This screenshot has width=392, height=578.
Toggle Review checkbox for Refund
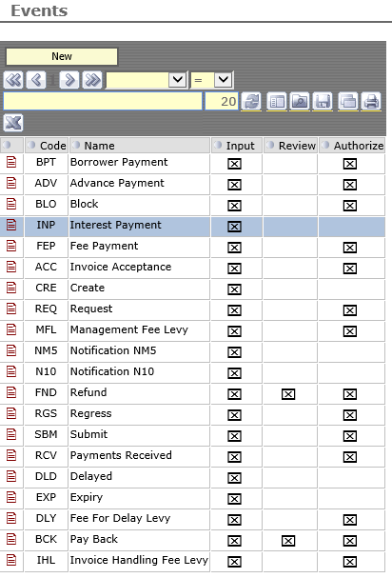click(x=288, y=394)
